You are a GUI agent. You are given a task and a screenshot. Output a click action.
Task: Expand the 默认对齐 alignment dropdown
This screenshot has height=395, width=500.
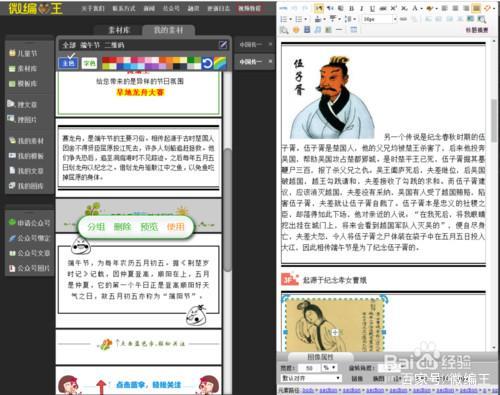click(x=311, y=378)
